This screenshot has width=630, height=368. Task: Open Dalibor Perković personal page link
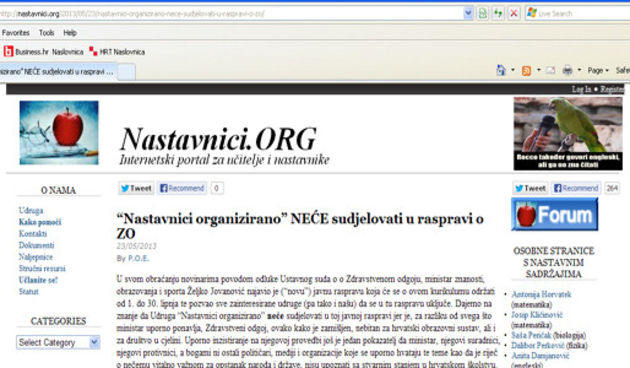(538, 346)
